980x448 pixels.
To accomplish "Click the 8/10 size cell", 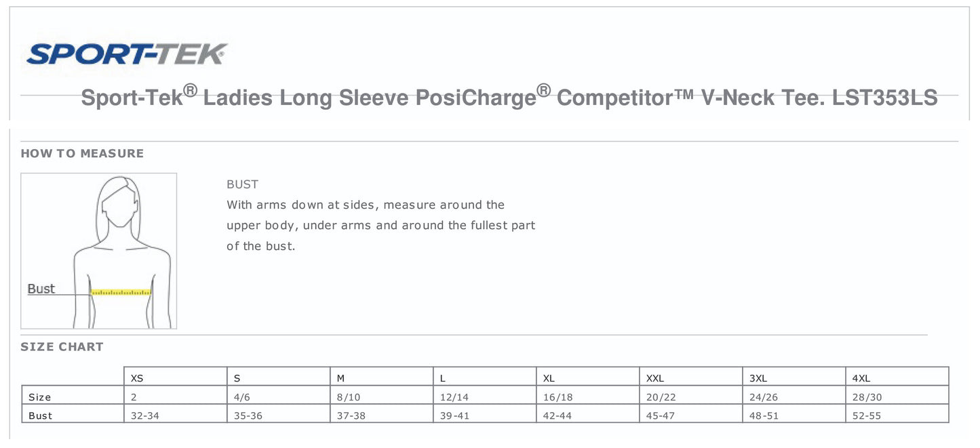I will pyautogui.click(x=348, y=397).
